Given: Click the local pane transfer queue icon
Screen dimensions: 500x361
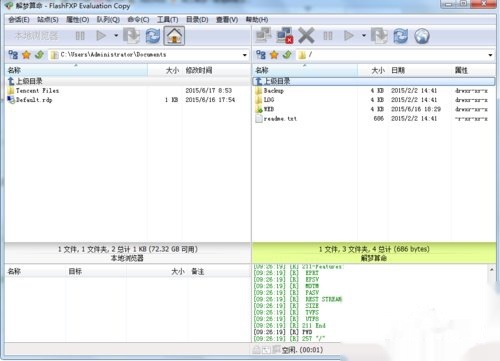Looking at the screenshot, I should pos(132,36).
